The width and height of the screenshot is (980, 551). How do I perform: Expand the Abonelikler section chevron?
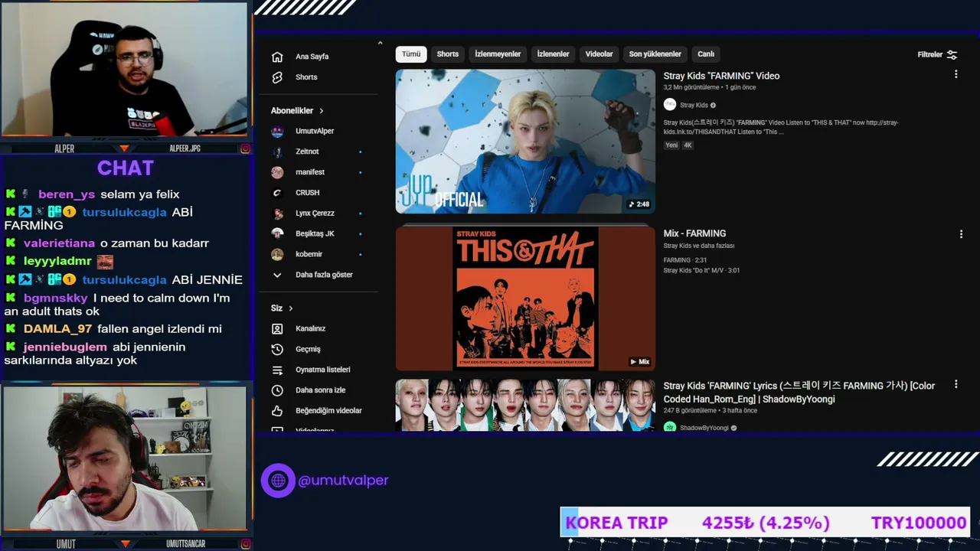[x=321, y=111]
